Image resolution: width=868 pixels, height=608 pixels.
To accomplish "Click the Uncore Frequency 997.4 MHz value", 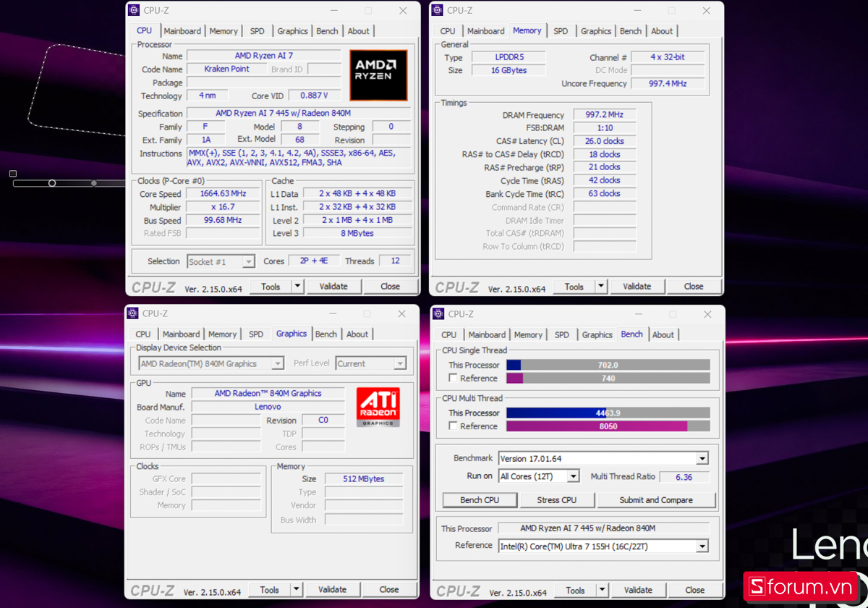I will (x=668, y=84).
